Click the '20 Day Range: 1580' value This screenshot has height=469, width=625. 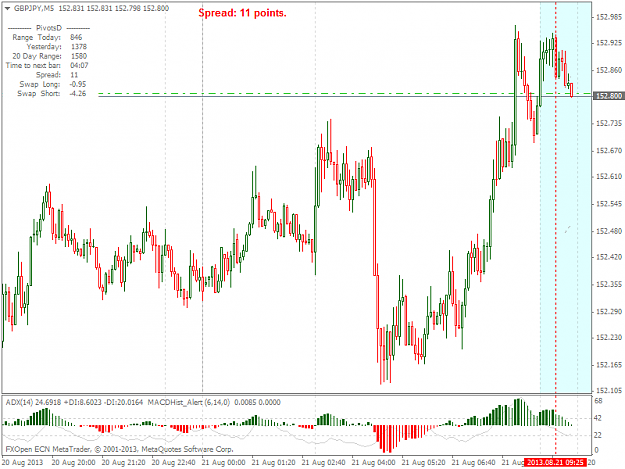tap(79, 56)
